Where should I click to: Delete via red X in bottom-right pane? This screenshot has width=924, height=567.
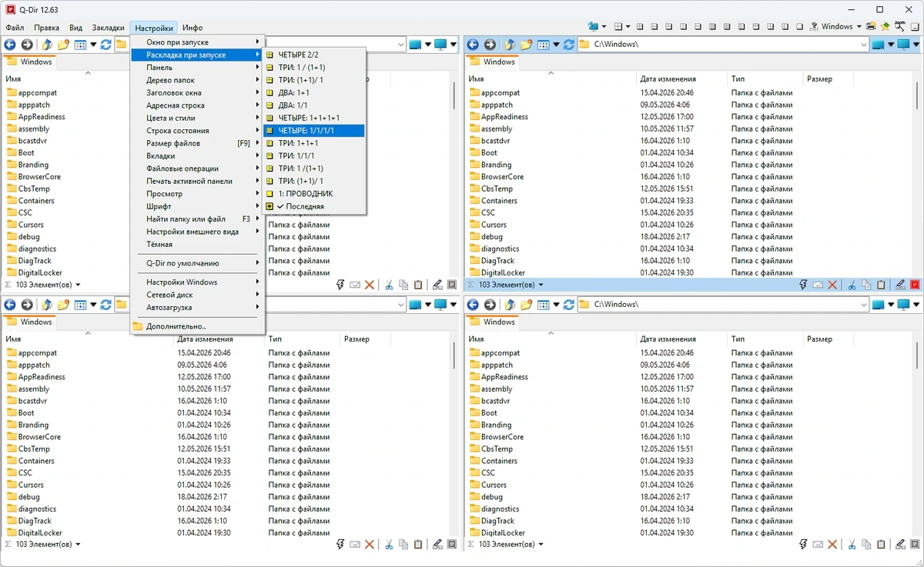tap(832, 545)
